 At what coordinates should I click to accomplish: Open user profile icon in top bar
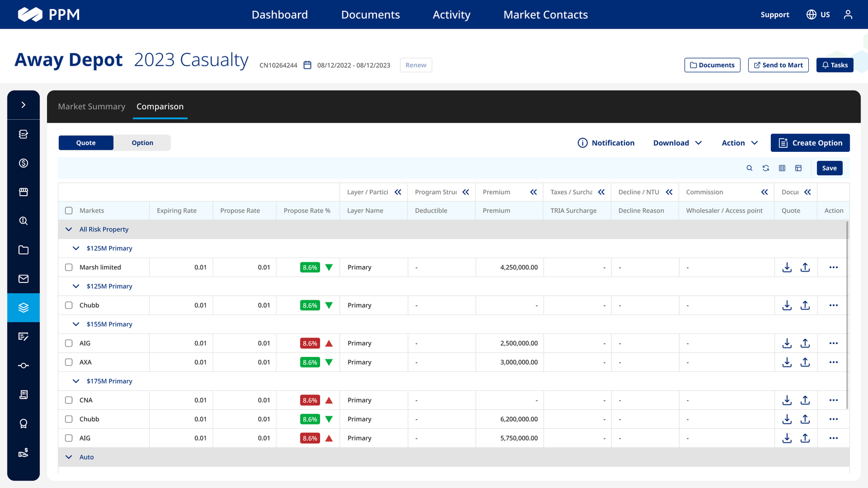[x=848, y=15]
